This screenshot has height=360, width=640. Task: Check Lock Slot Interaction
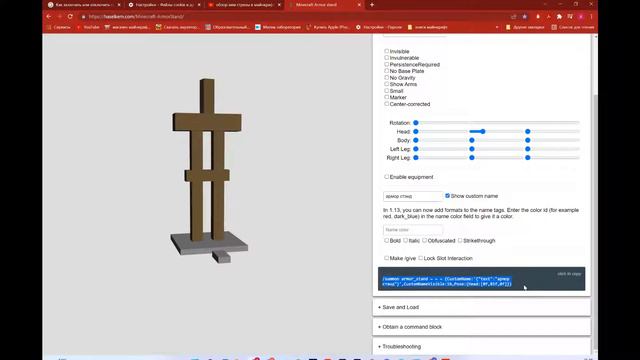tap(421, 258)
